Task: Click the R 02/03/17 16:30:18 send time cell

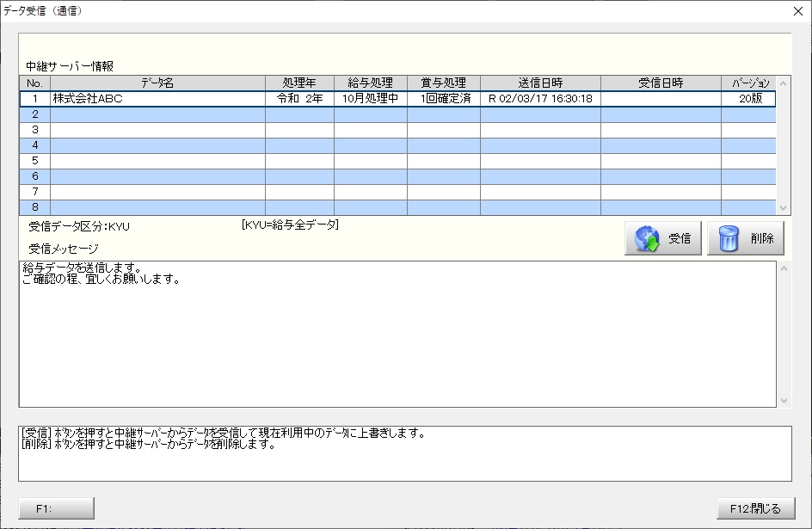Action: [540, 99]
